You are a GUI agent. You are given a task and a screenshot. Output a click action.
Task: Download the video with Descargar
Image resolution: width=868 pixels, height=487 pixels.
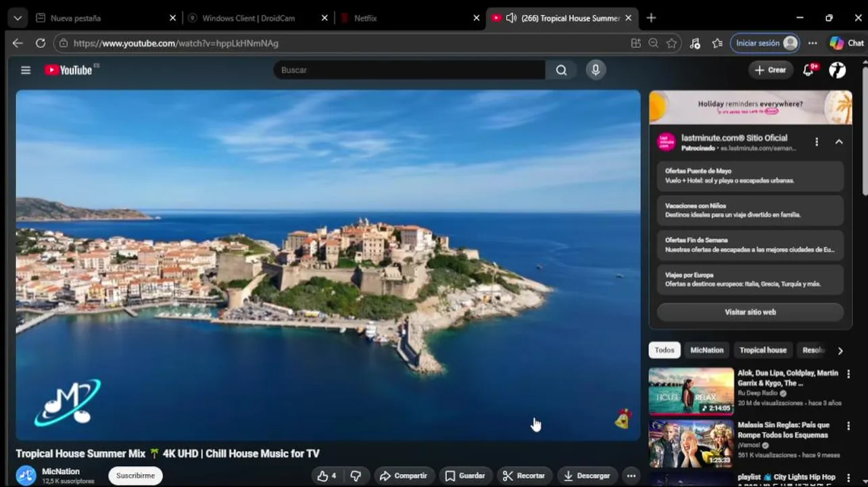click(x=587, y=476)
